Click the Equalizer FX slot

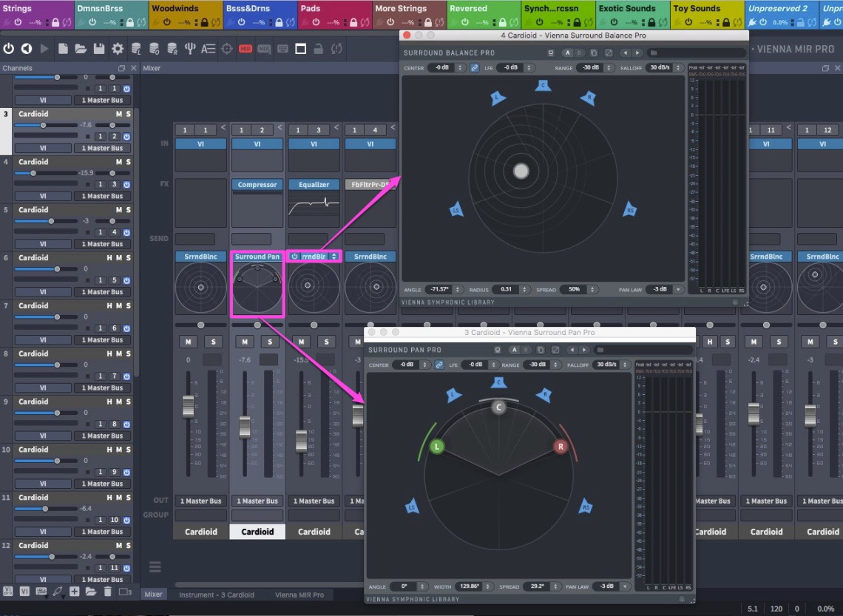[314, 184]
